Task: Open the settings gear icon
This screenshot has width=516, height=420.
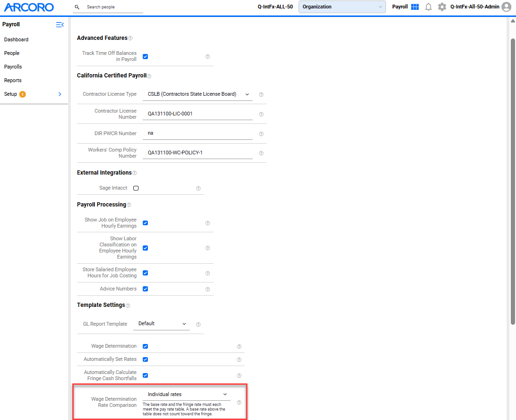Action: click(442, 7)
